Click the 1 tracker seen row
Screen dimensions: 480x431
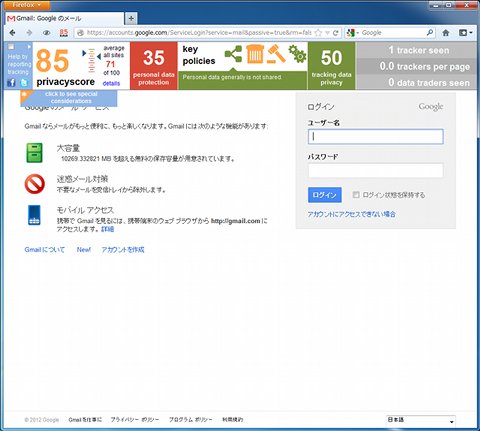417,50
